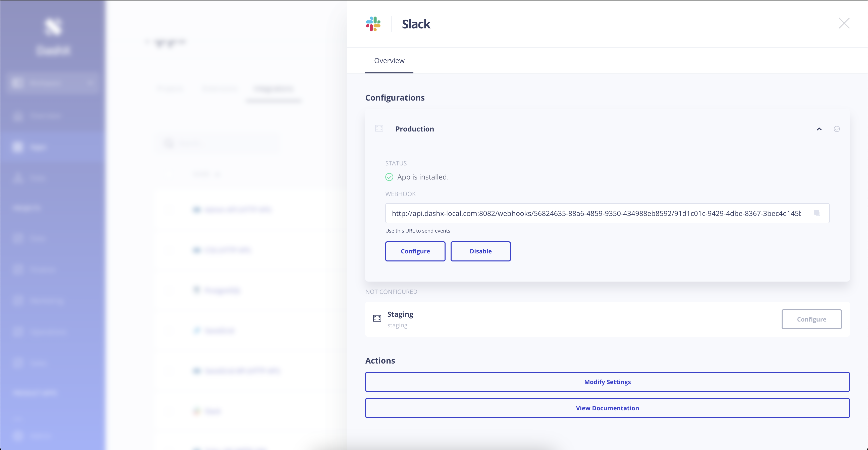
Task: Click the Production environment icon
Action: coord(379,128)
